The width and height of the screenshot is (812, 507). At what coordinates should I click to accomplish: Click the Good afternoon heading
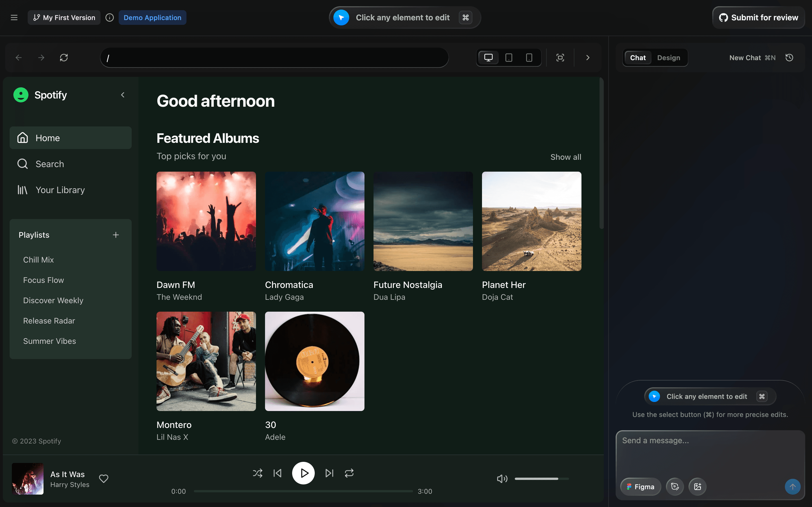pyautogui.click(x=215, y=101)
